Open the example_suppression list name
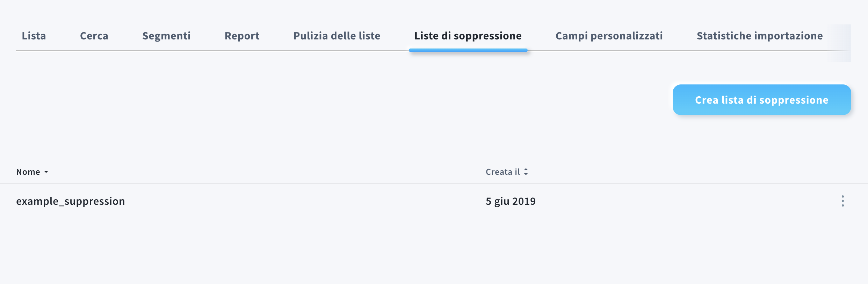This screenshot has height=284, width=868. pyautogui.click(x=71, y=201)
